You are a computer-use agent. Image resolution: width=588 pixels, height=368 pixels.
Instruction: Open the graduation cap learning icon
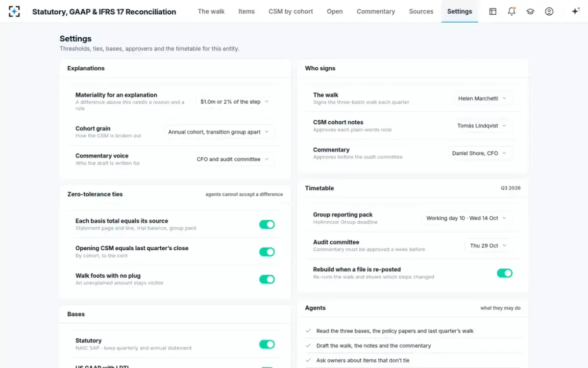(x=530, y=11)
